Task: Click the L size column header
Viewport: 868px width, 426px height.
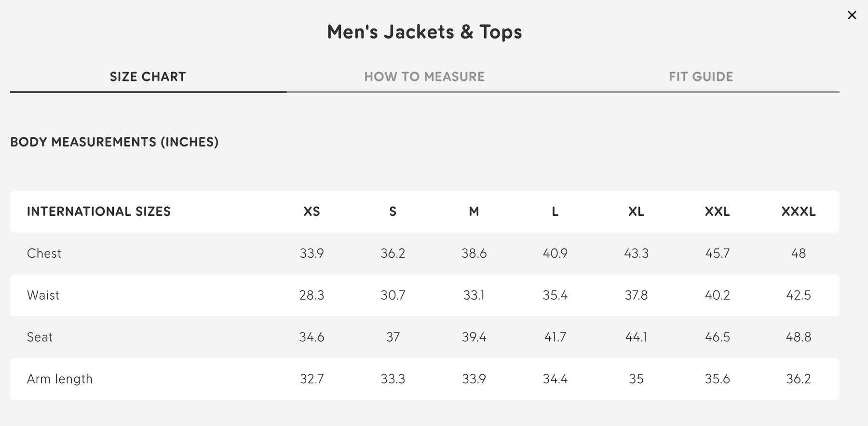Action: tap(555, 212)
